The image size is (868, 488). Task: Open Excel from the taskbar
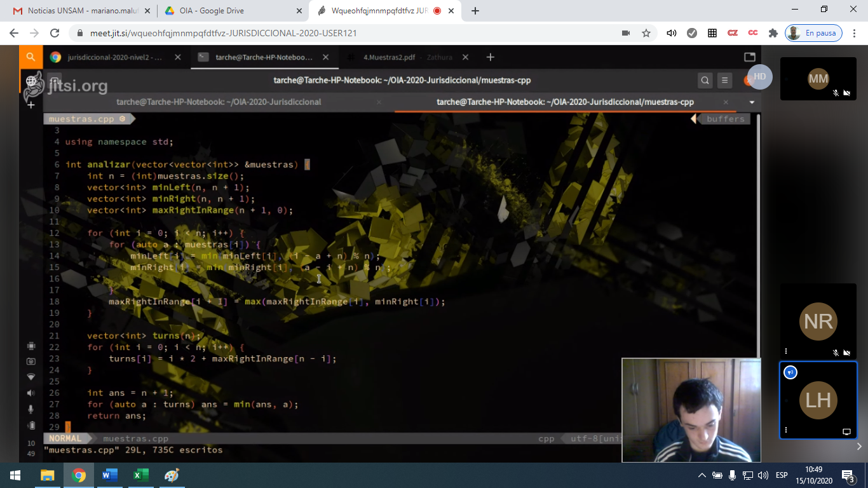click(x=140, y=475)
